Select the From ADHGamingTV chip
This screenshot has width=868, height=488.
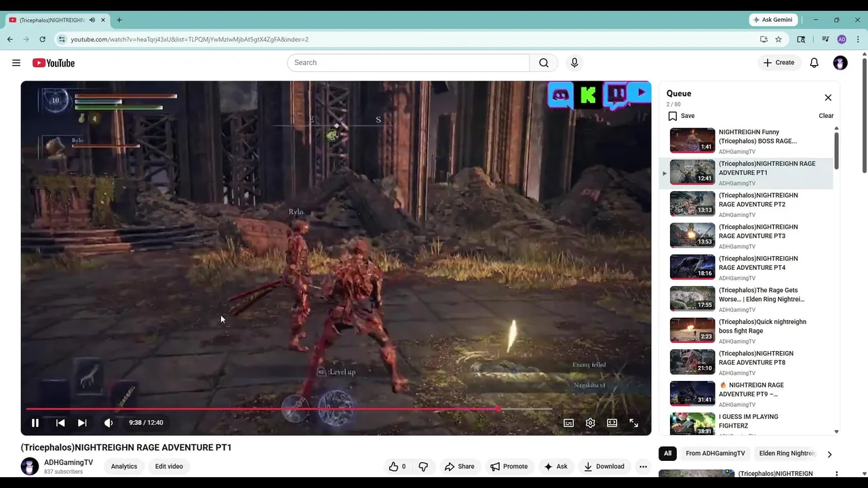pos(715,453)
